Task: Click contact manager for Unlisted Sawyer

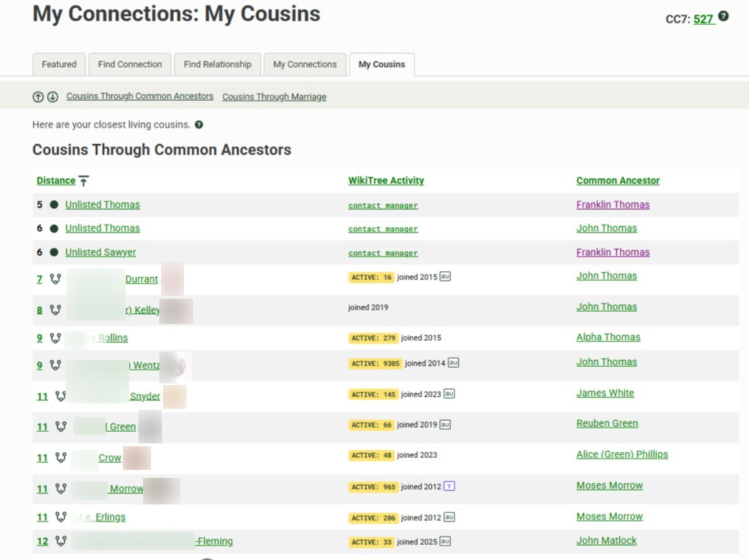Action: tap(383, 253)
